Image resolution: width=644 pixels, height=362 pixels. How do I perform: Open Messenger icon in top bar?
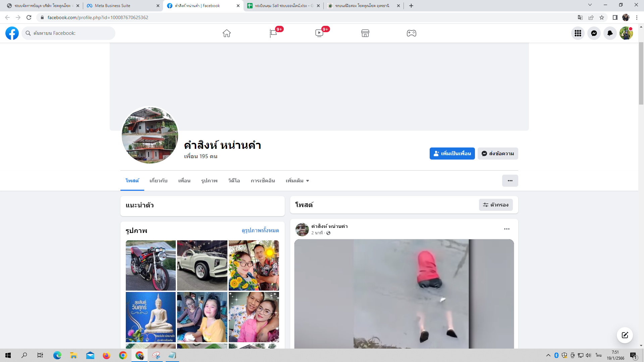click(x=594, y=33)
